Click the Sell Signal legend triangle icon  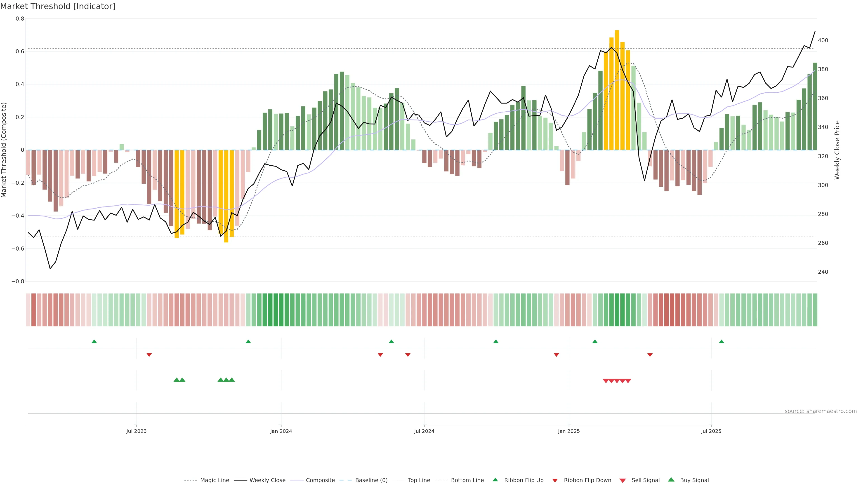click(x=622, y=481)
